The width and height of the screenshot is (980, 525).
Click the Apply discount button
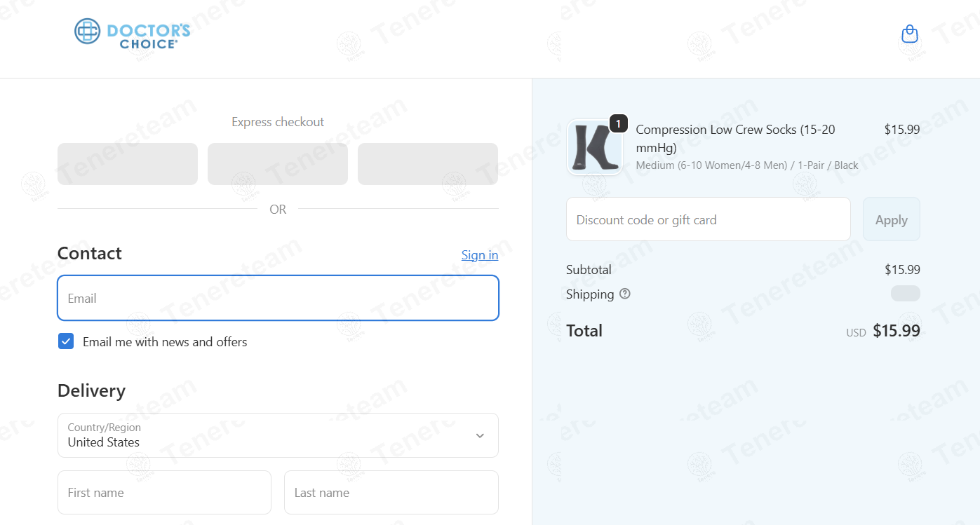click(x=891, y=219)
